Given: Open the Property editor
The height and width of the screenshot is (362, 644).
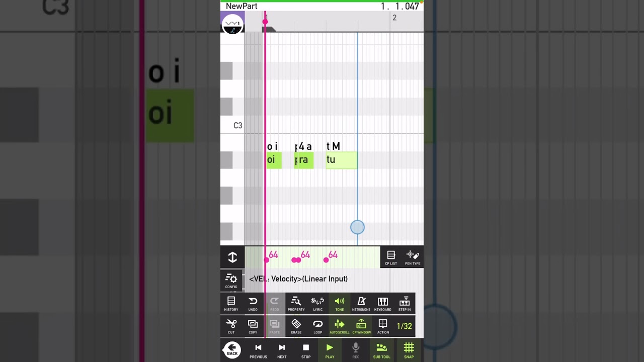Looking at the screenshot, I should (x=296, y=304).
